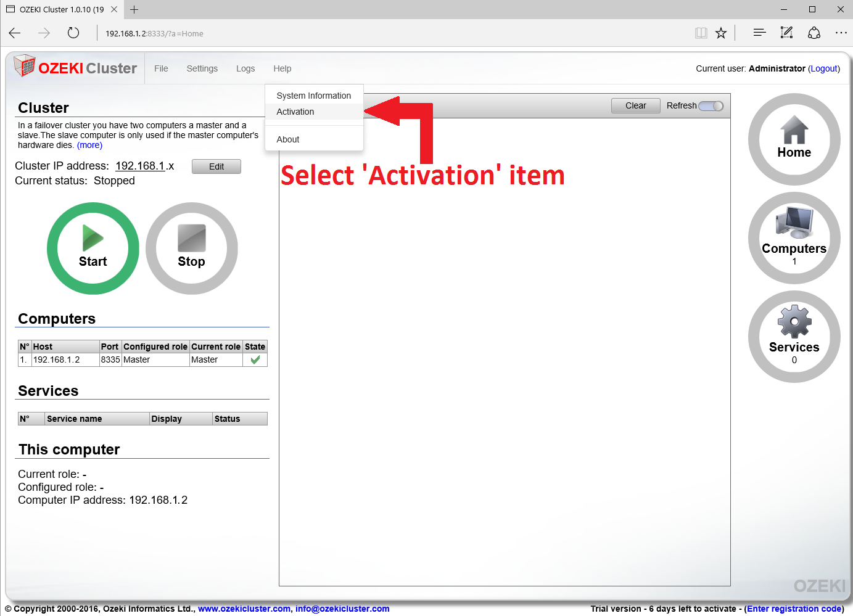Select System Information menu item
This screenshot has width=853, height=616.
(x=314, y=96)
